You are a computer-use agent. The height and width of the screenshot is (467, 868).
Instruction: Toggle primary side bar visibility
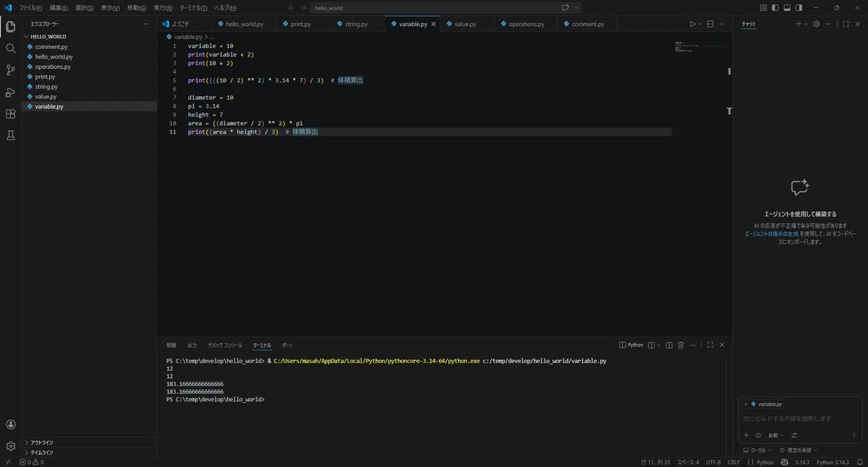[775, 8]
